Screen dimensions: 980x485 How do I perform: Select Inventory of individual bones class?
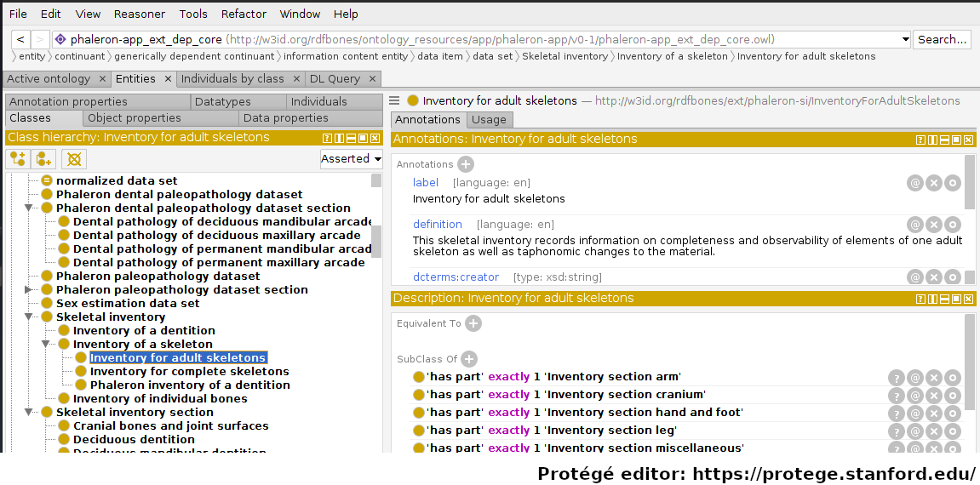[160, 399]
